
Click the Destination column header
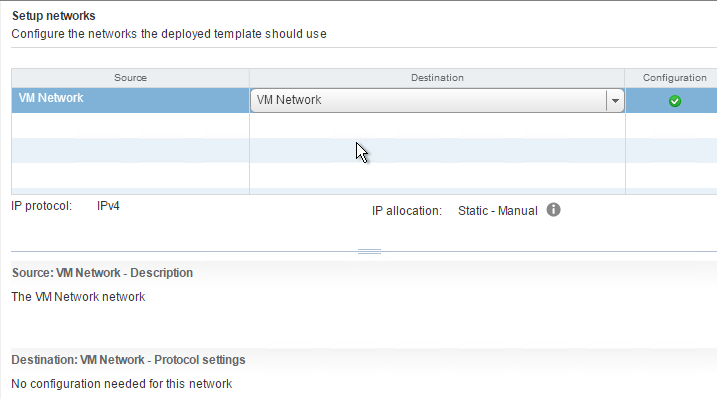tap(437, 78)
